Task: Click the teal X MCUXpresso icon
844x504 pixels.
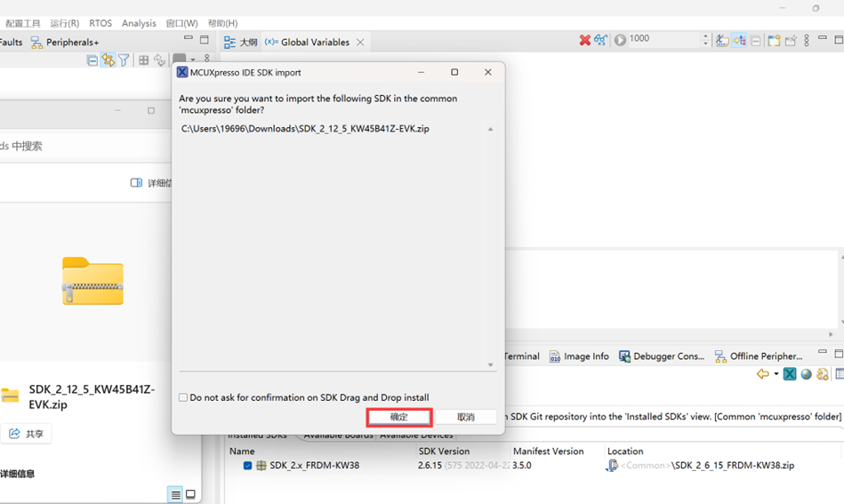Action: (x=790, y=374)
